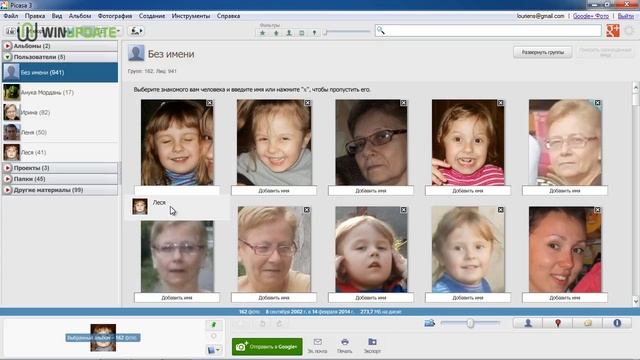Open the Google+ Фото link
Viewport: 640px width, 360px height.
pyautogui.click(x=591, y=16)
